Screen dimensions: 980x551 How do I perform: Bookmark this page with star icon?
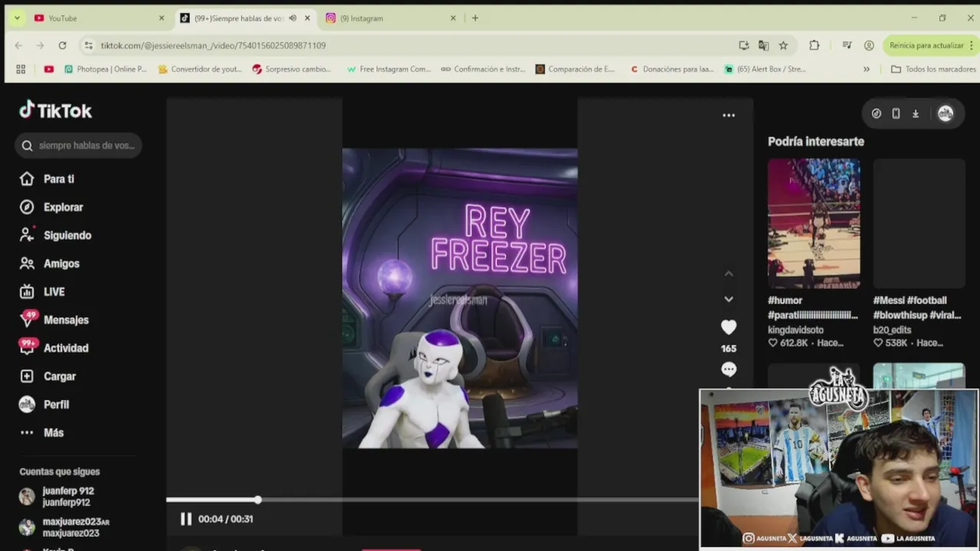783,46
